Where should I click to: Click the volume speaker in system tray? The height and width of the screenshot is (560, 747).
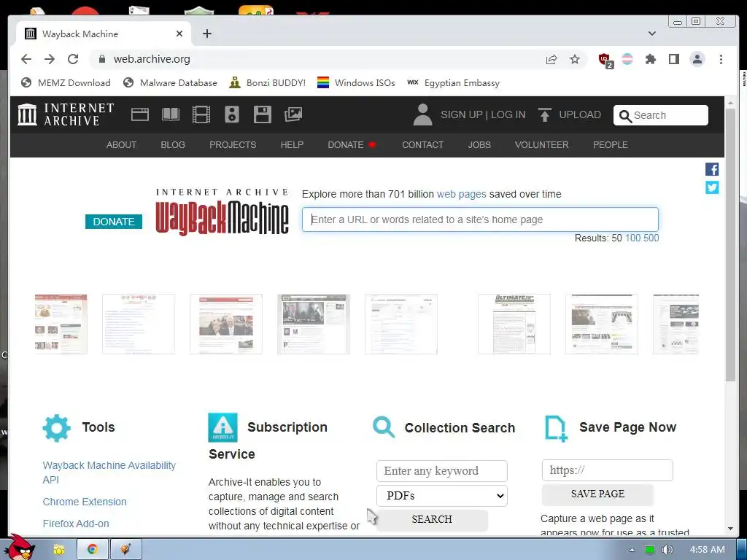[x=667, y=550]
